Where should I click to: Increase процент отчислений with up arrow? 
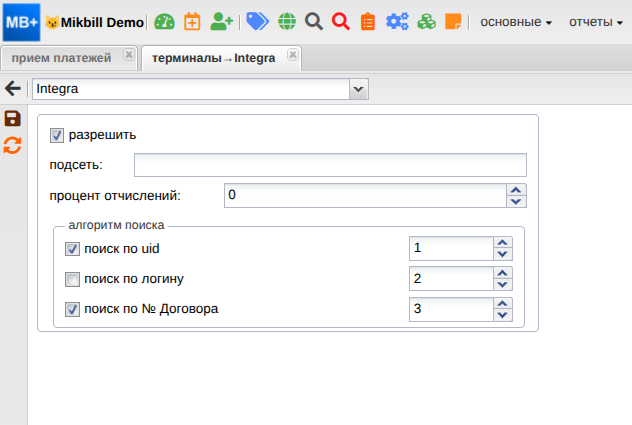click(x=516, y=190)
